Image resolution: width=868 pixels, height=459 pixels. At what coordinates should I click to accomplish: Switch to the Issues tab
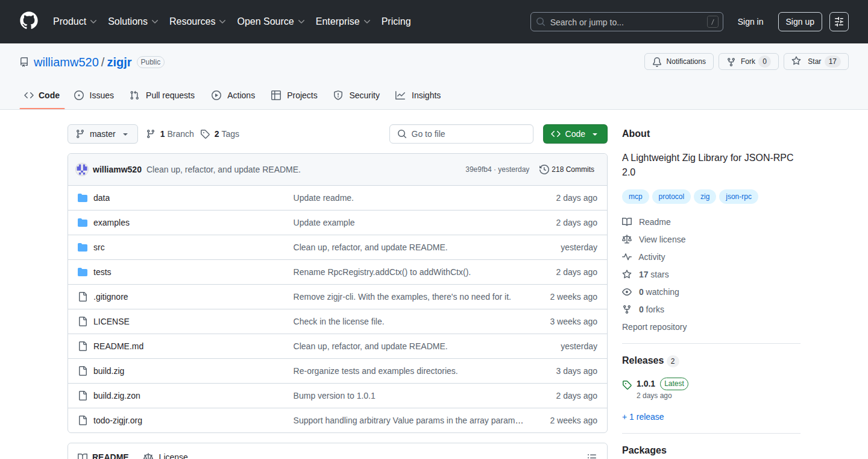coord(94,95)
